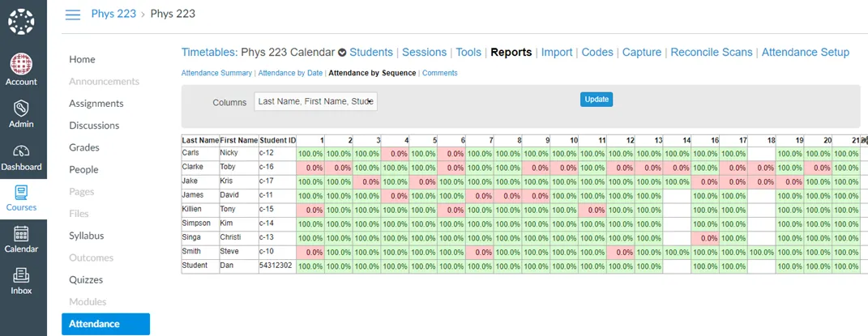The width and height of the screenshot is (868, 336).
Task: Click Singa's sequence 16 0.0% cell
Action: point(705,238)
